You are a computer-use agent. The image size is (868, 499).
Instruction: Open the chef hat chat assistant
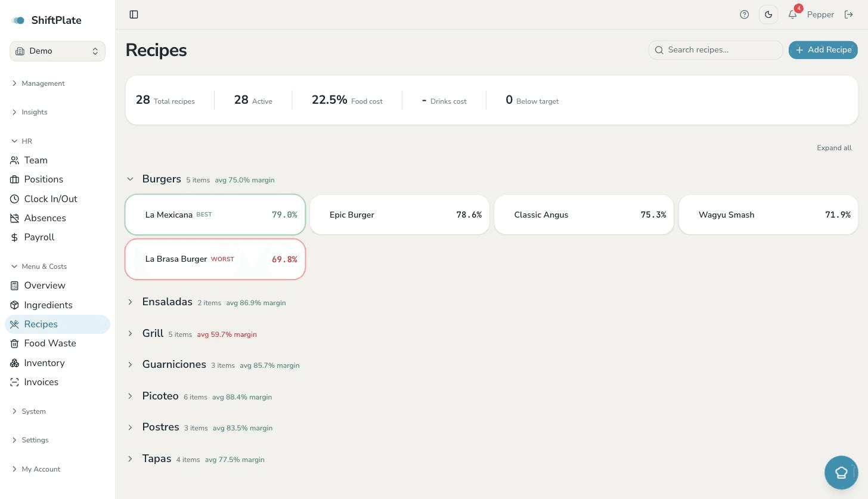coord(841,473)
